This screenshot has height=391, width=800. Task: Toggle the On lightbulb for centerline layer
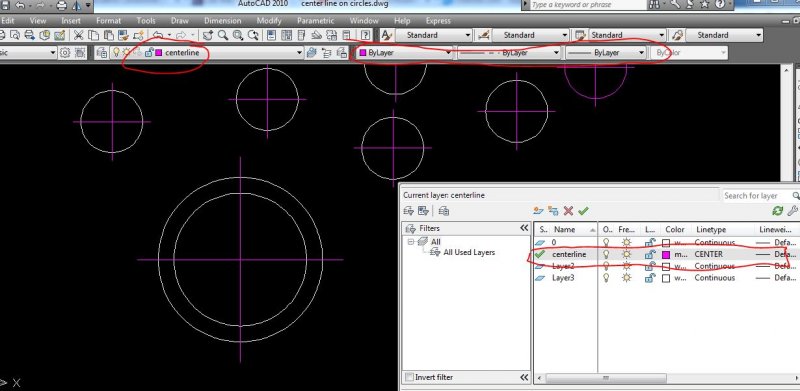pyautogui.click(x=606, y=254)
